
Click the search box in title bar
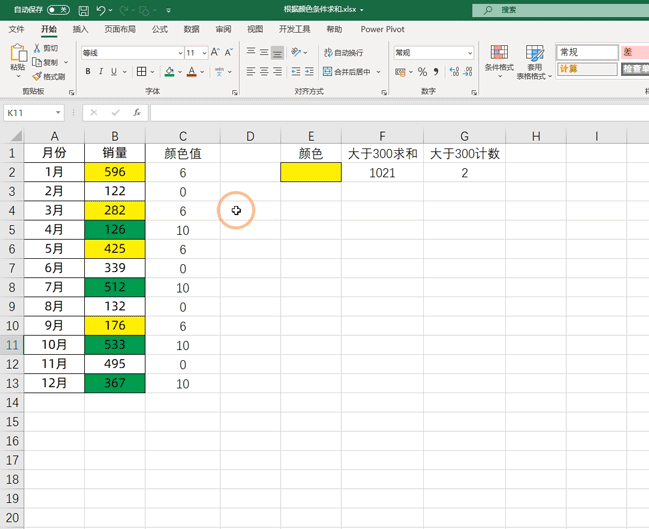click(560, 10)
